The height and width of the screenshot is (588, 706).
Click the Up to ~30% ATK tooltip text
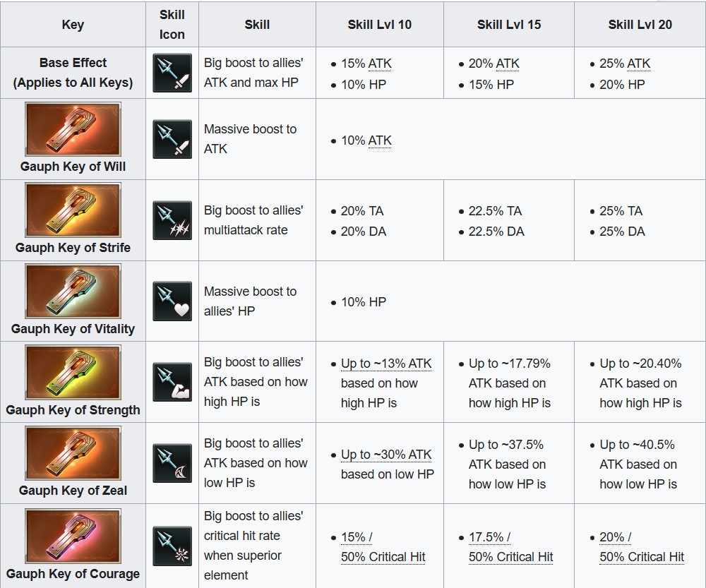(386, 455)
